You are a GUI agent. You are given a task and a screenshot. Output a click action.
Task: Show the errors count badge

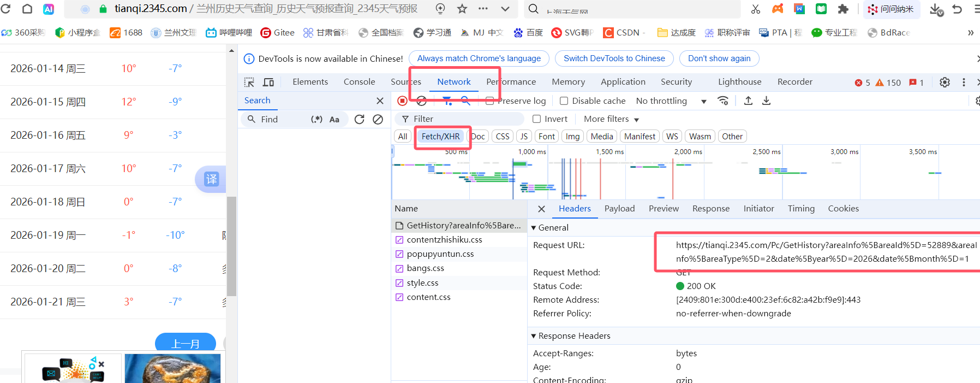pos(862,83)
